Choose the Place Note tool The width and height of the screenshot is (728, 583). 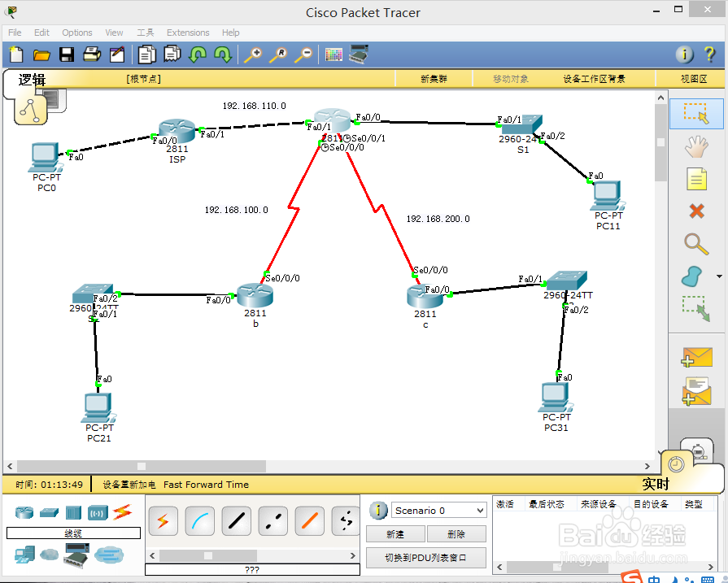696,179
